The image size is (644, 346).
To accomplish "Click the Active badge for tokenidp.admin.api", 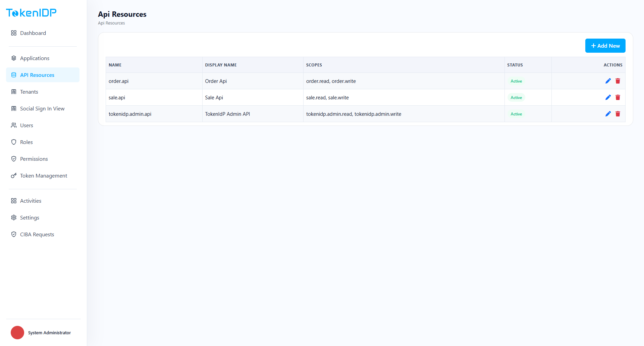I will [516, 114].
